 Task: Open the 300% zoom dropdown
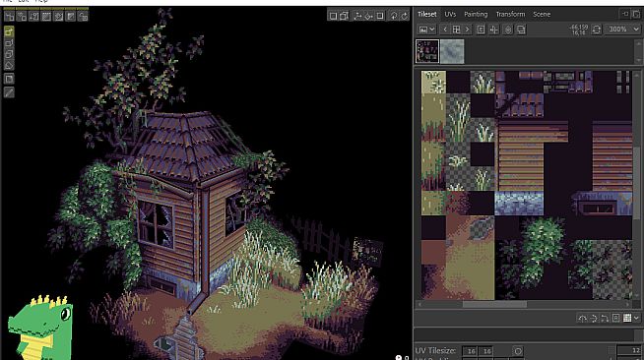click(x=622, y=30)
